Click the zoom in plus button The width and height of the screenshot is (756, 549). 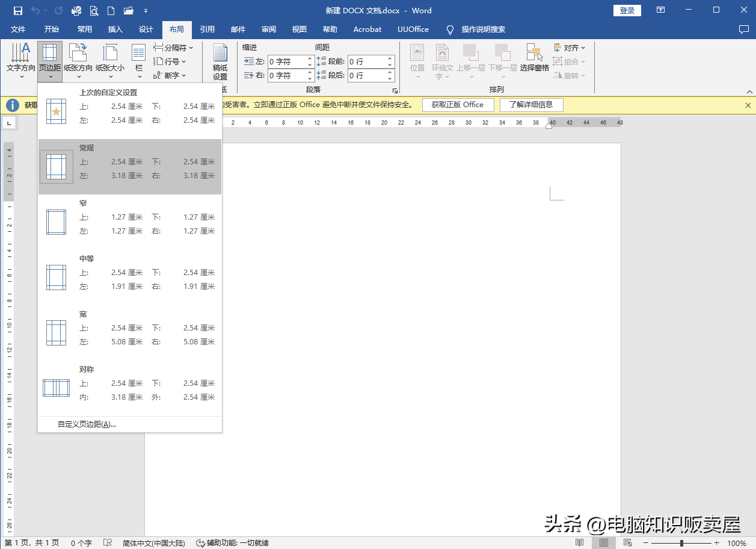(716, 543)
